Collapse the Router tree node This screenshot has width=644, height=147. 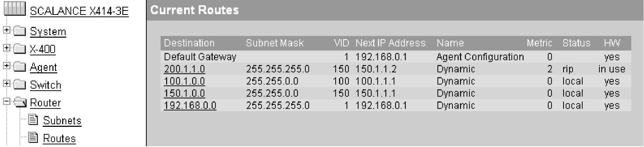(x=6, y=101)
